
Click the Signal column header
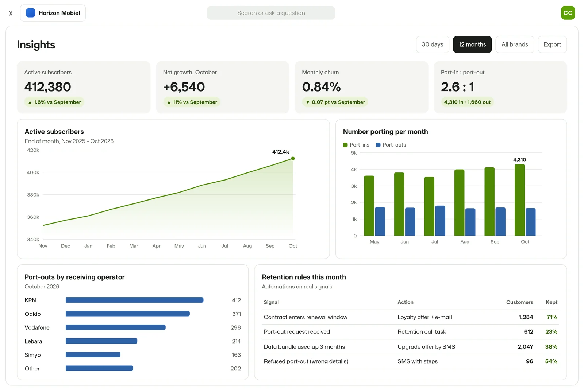coord(271,302)
